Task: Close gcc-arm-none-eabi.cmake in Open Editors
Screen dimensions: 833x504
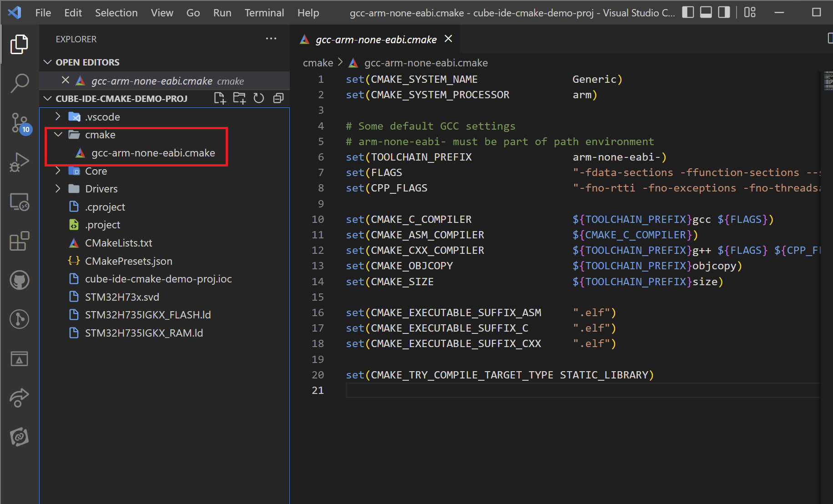Action: tap(66, 81)
